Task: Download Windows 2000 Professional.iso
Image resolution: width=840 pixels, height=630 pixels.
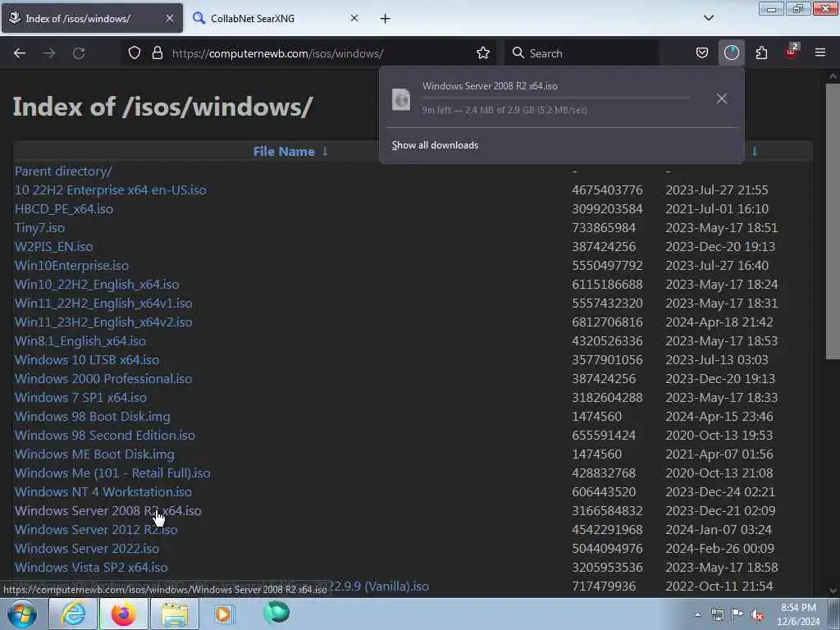Action: click(103, 378)
